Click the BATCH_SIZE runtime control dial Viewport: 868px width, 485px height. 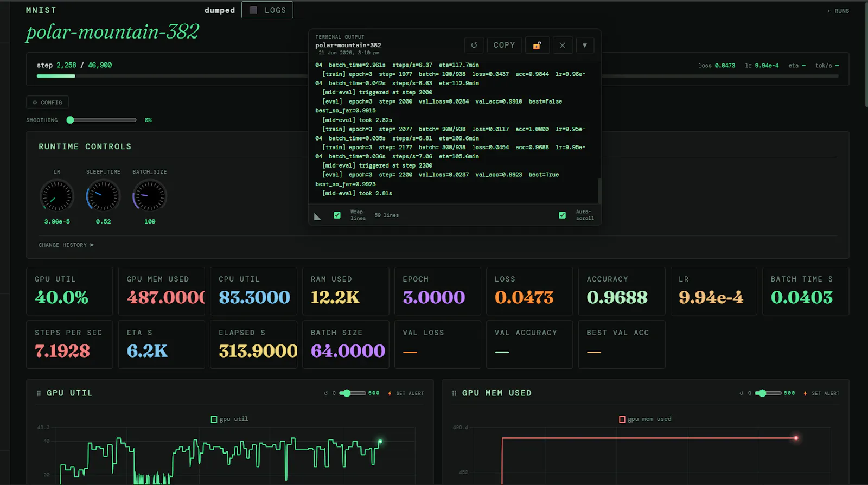coord(150,196)
